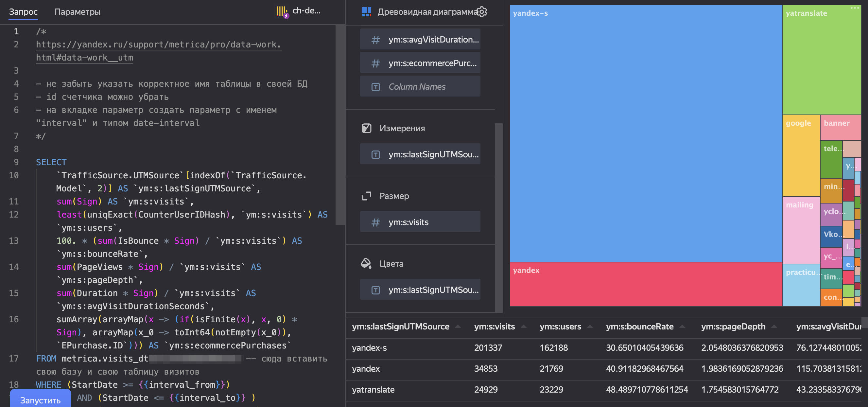Click the red yandex treemap block
868x407 pixels.
(x=645, y=285)
